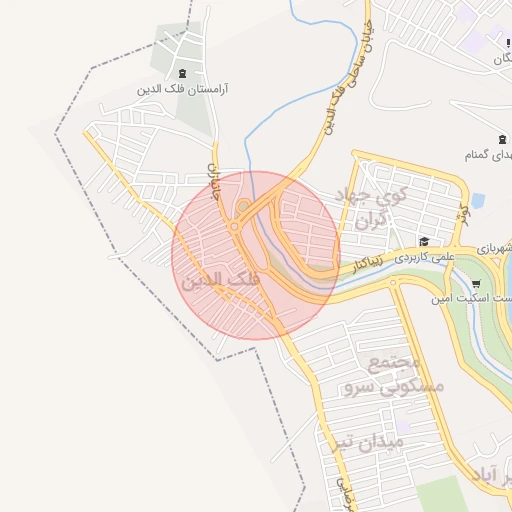Click the green park patch at bottom right

pos(442,495)
